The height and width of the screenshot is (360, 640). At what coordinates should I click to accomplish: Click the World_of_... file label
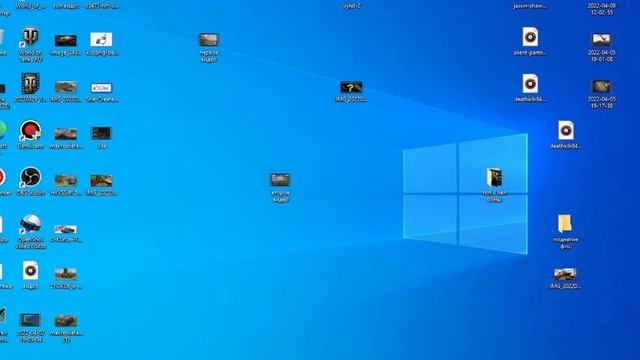(x=30, y=6)
